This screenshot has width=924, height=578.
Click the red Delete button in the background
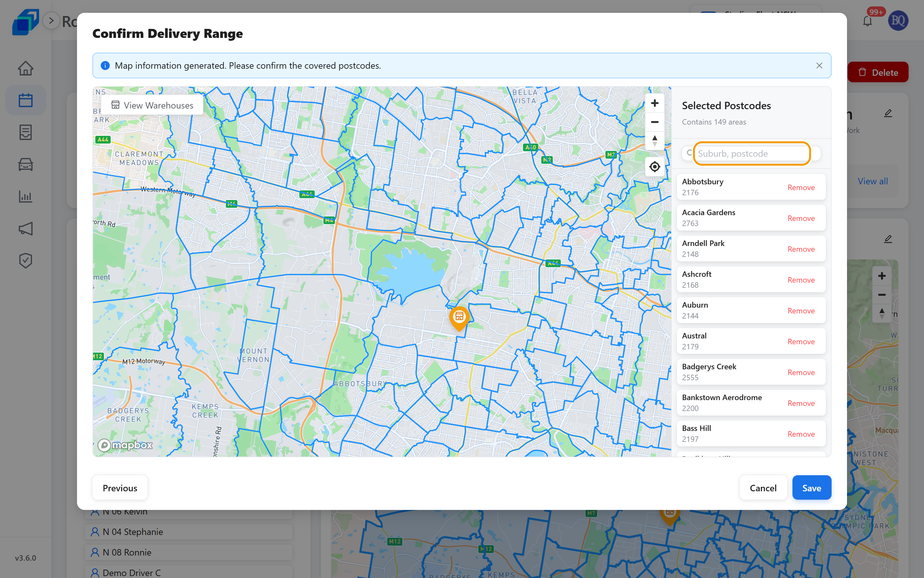tap(877, 72)
